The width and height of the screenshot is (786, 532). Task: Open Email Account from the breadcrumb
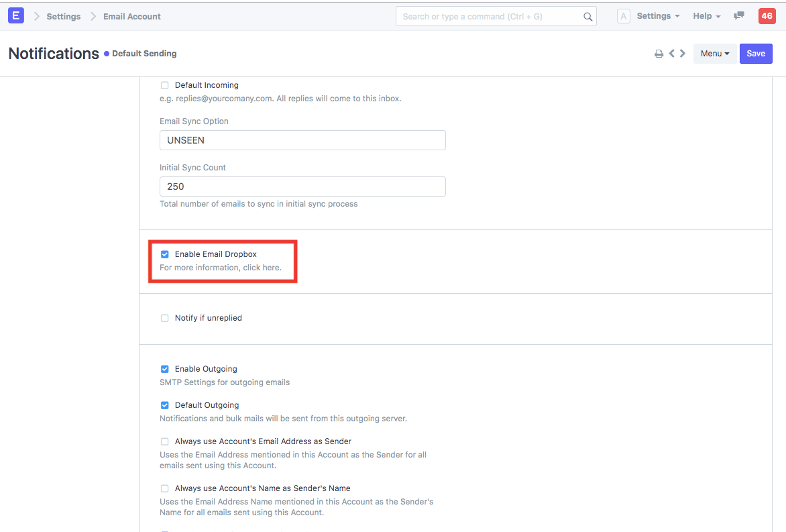[x=131, y=16]
